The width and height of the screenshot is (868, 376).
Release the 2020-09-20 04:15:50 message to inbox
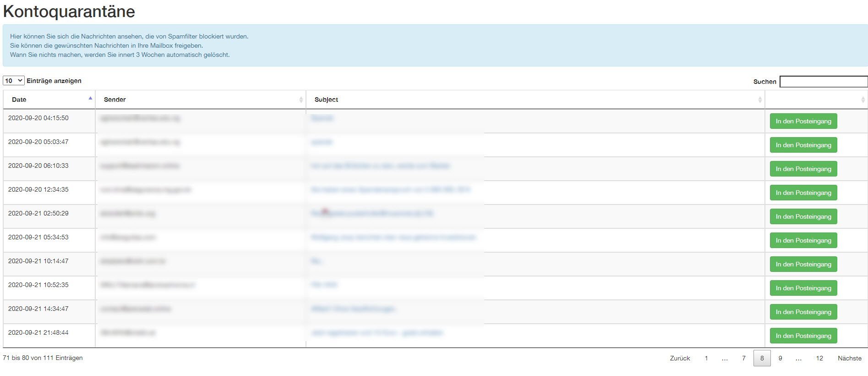pyautogui.click(x=803, y=122)
